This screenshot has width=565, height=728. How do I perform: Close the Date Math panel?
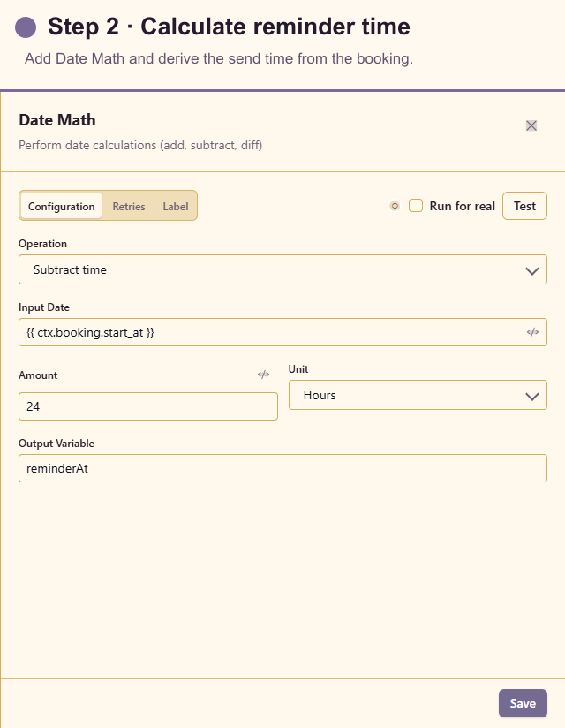pos(531,125)
